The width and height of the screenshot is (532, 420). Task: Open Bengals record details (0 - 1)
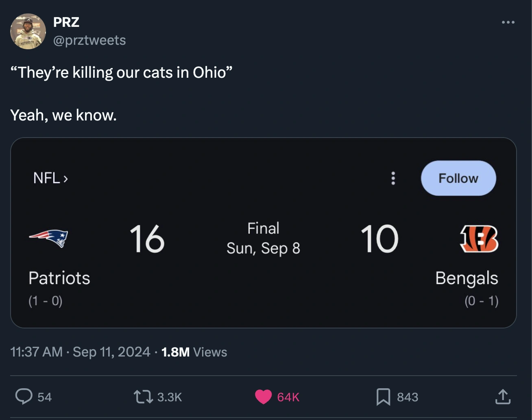coord(482,301)
